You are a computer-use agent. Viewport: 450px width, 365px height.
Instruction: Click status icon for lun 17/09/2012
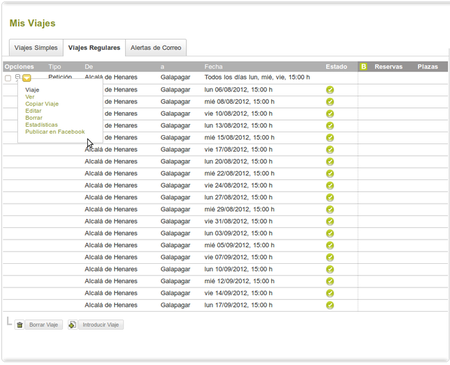(x=330, y=305)
